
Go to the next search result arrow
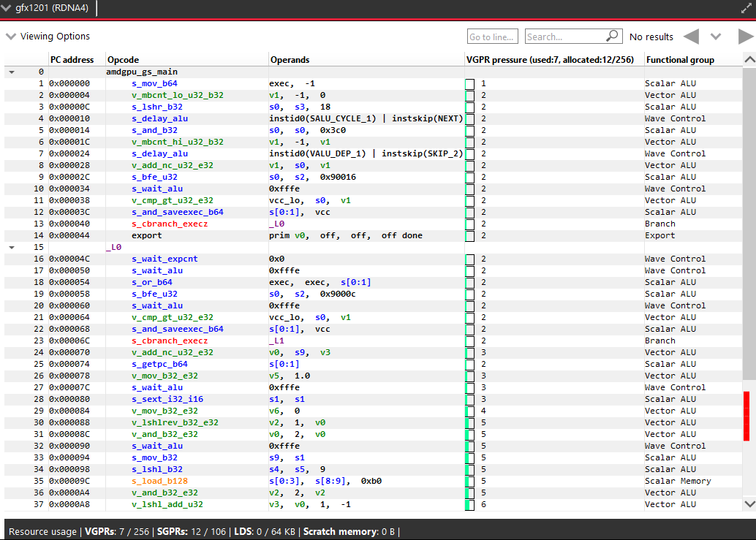pyautogui.click(x=745, y=37)
